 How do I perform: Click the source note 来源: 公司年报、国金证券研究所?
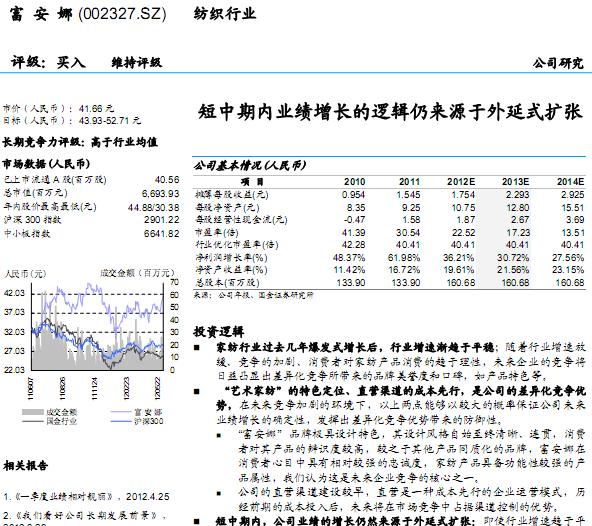click(x=253, y=295)
